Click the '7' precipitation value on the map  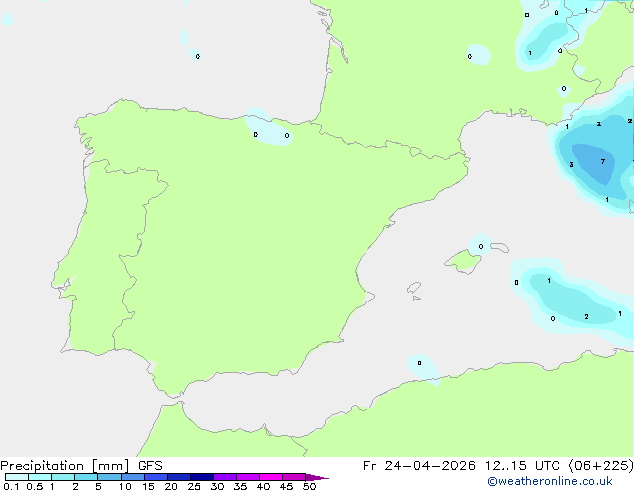pyautogui.click(x=603, y=161)
